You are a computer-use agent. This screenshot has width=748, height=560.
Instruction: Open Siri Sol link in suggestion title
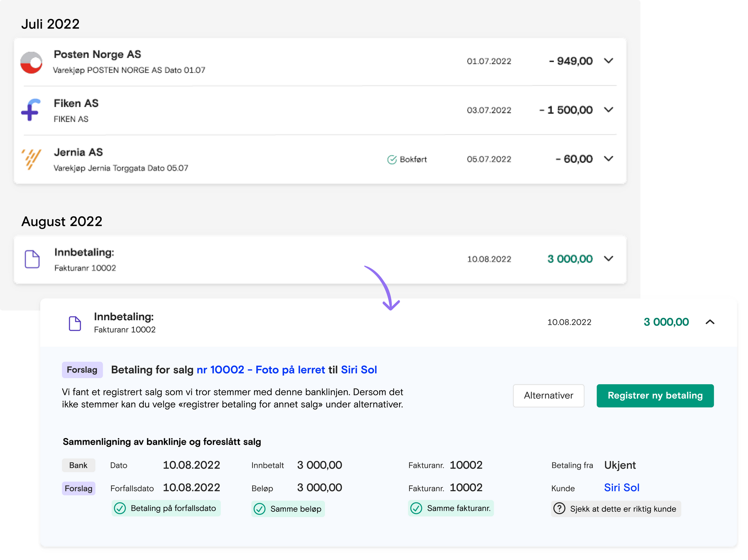(359, 370)
